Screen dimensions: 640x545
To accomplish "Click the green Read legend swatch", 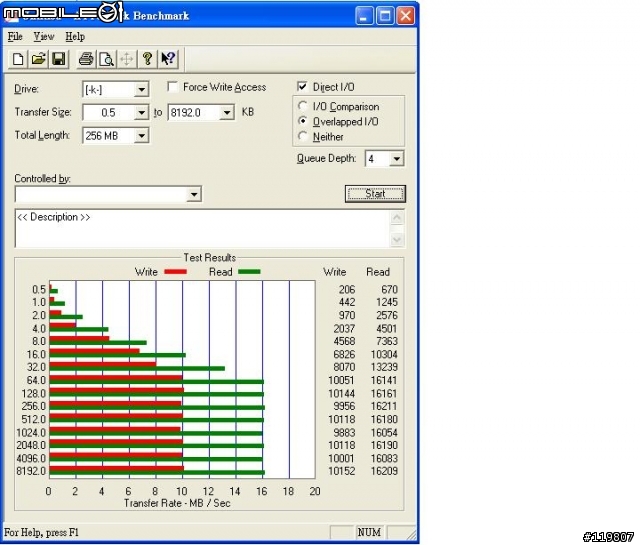I will coord(249,272).
